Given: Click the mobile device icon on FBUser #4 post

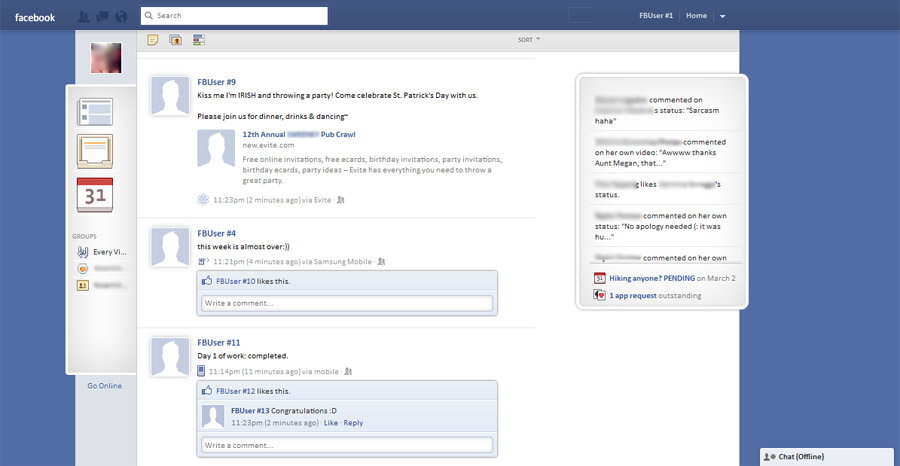Looking at the screenshot, I should (203, 262).
